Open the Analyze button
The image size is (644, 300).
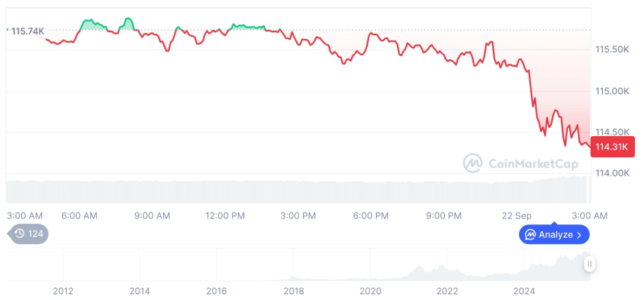[x=554, y=234]
